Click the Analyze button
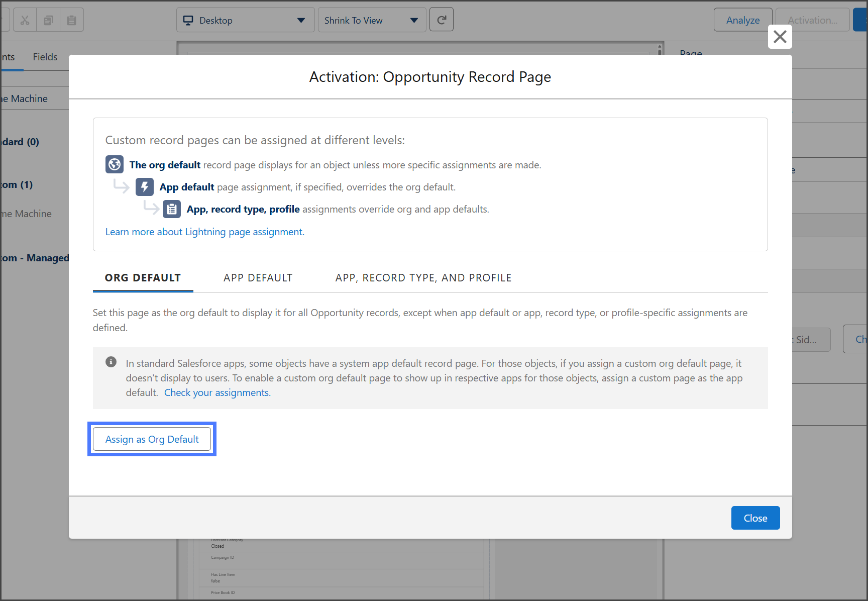This screenshot has width=868, height=601. click(x=742, y=20)
